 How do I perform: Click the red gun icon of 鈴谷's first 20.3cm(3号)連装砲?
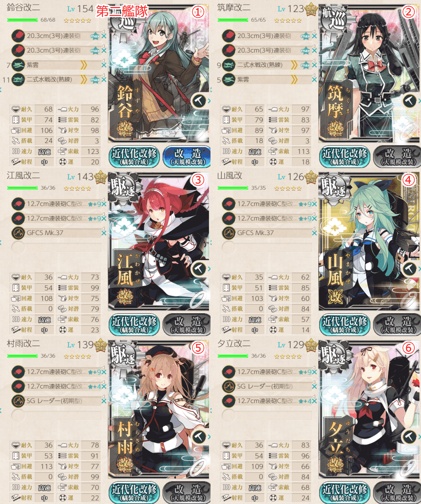18,36
